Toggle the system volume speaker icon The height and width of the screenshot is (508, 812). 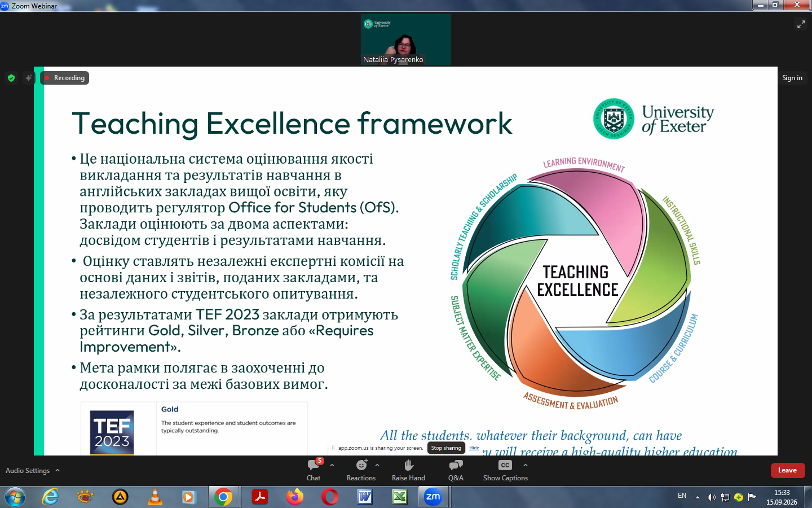[711, 497]
